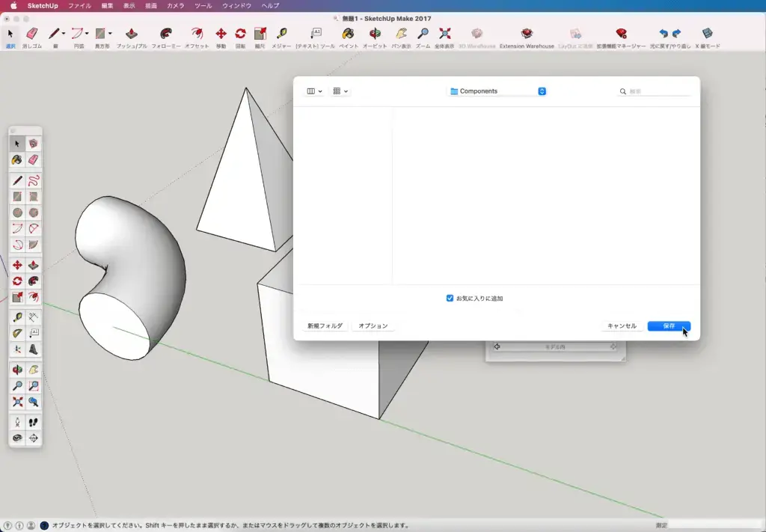Screen dimensions: 766x532
Task: Click the search field in save dialog
Action: pyautogui.click(x=655, y=91)
